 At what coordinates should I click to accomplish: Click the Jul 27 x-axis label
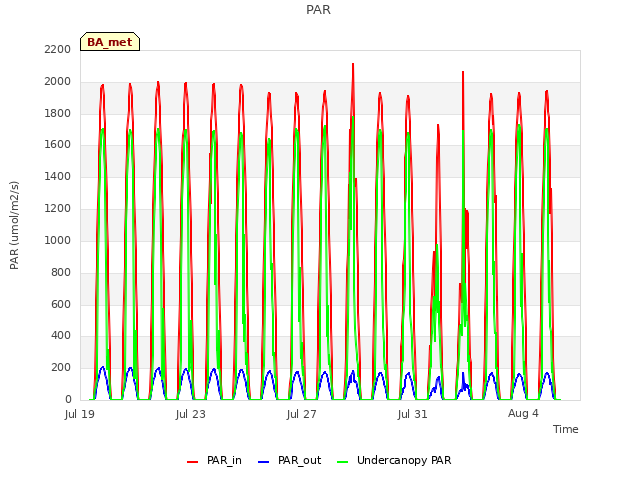pyautogui.click(x=302, y=414)
